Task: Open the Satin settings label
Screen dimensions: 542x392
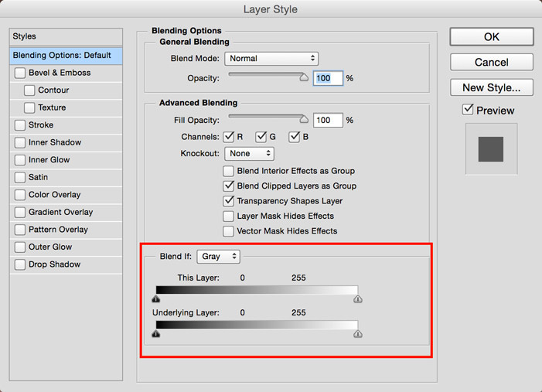Action: tap(38, 177)
